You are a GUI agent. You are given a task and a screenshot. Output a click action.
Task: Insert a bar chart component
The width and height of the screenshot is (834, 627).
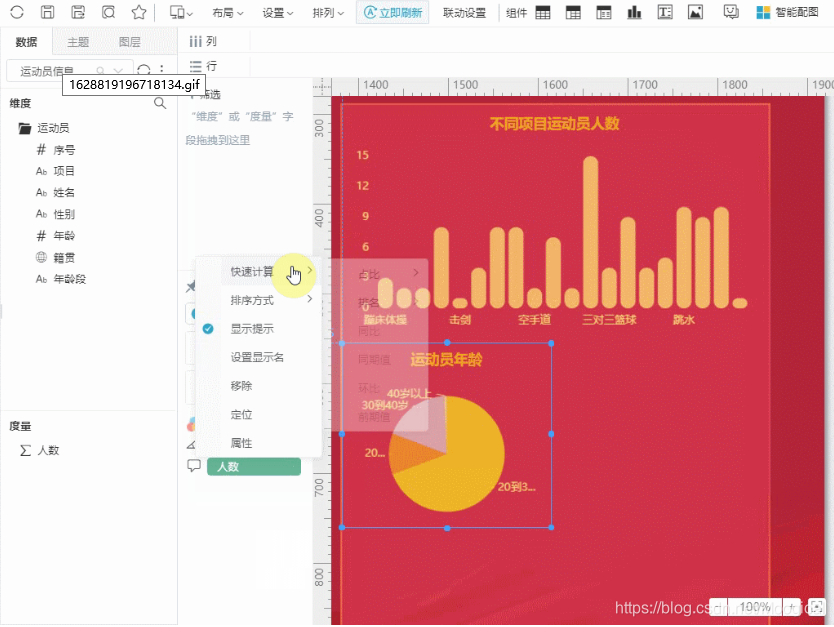(x=634, y=12)
